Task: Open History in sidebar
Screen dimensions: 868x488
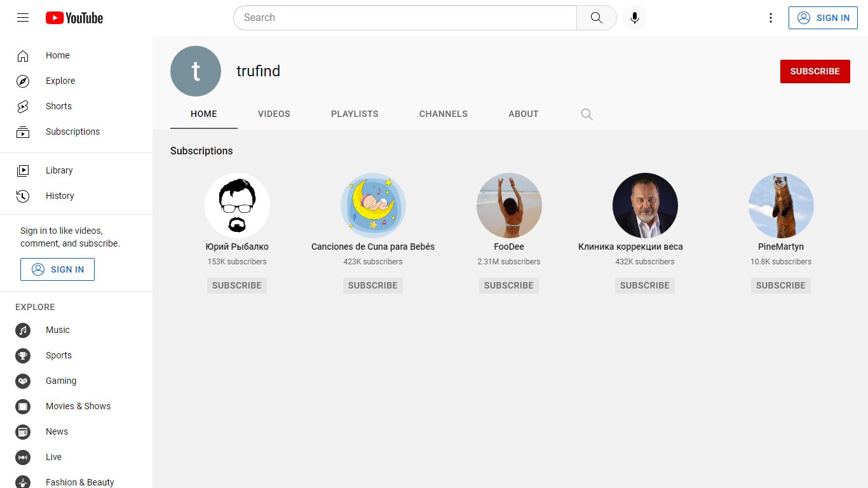Action: (x=76, y=196)
